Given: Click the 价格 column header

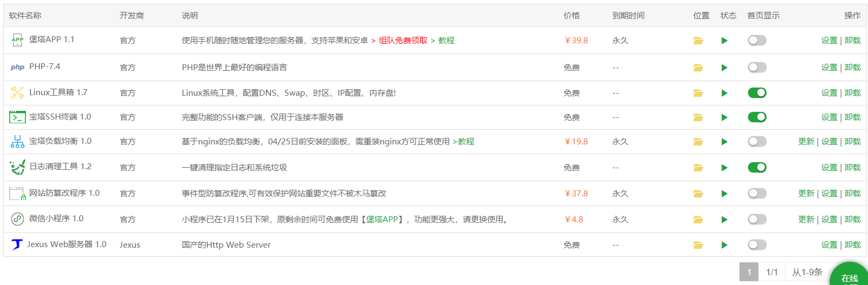Looking at the screenshot, I should pyautogui.click(x=571, y=16).
